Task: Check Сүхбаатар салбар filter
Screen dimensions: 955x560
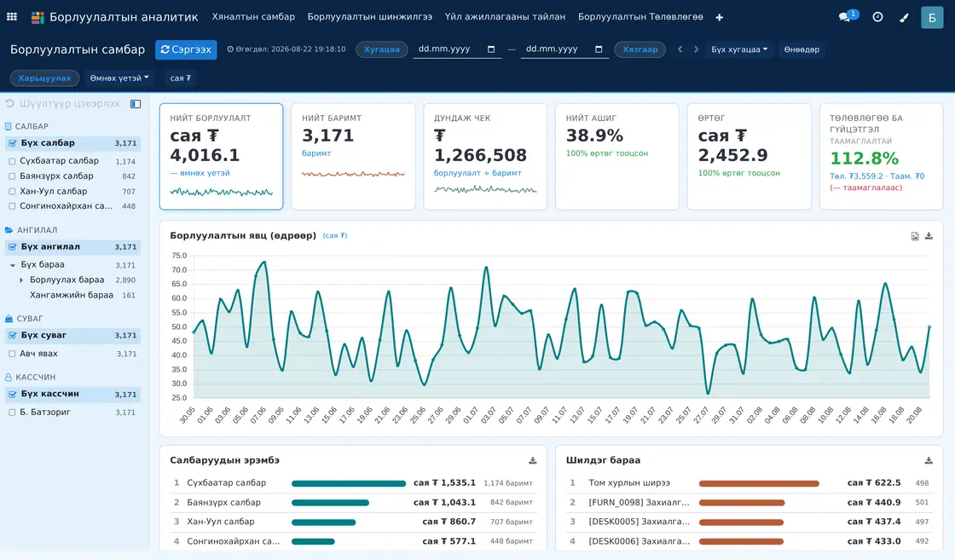Action: click(12, 161)
